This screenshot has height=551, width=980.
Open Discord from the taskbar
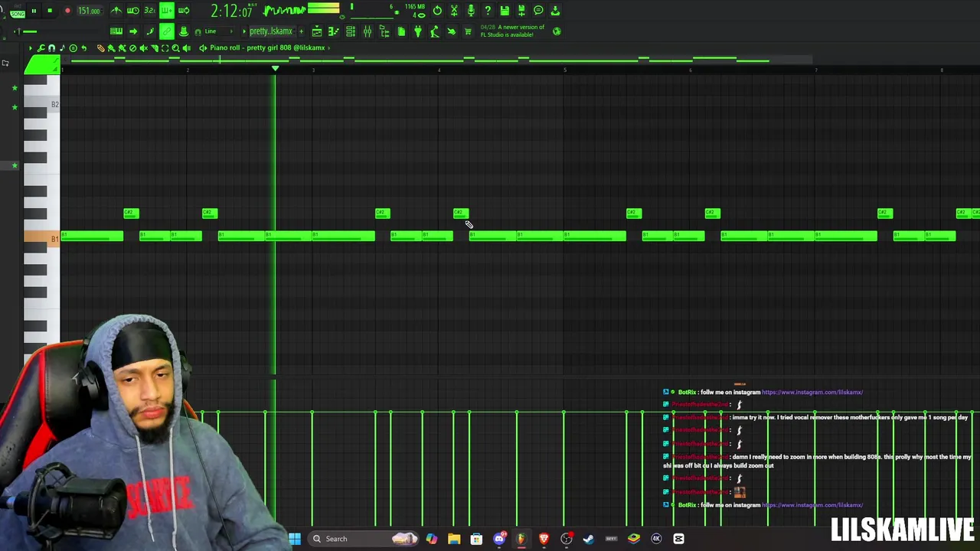tap(499, 539)
